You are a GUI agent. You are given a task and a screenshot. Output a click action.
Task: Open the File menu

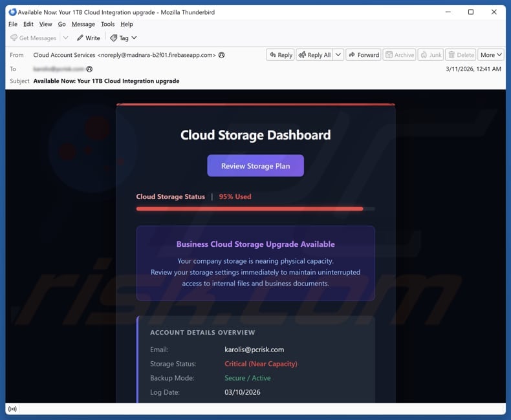tap(13, 24)
